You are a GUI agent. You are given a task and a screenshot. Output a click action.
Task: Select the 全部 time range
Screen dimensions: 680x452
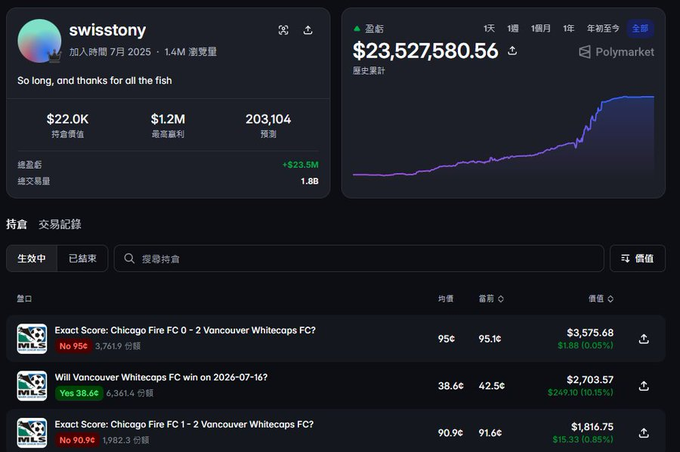(640, 29)
